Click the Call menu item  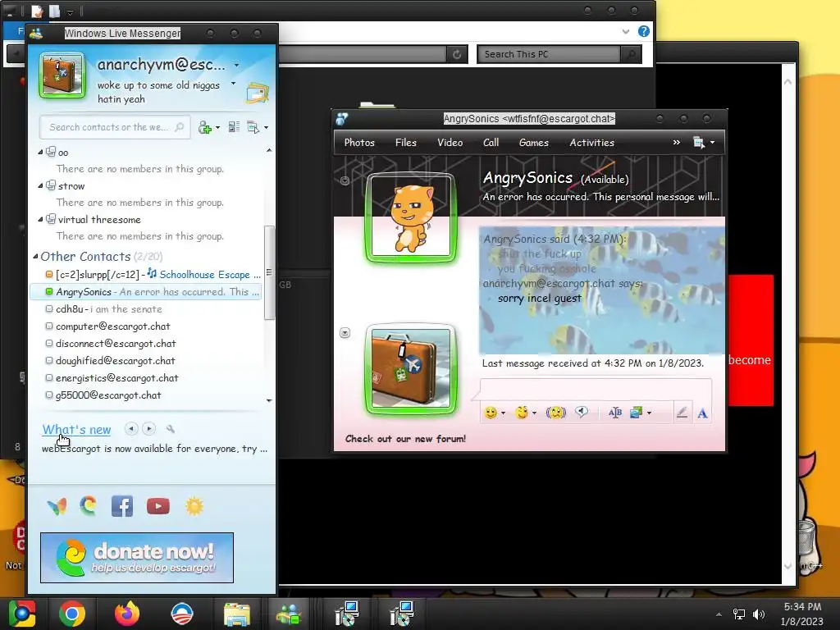491,143
